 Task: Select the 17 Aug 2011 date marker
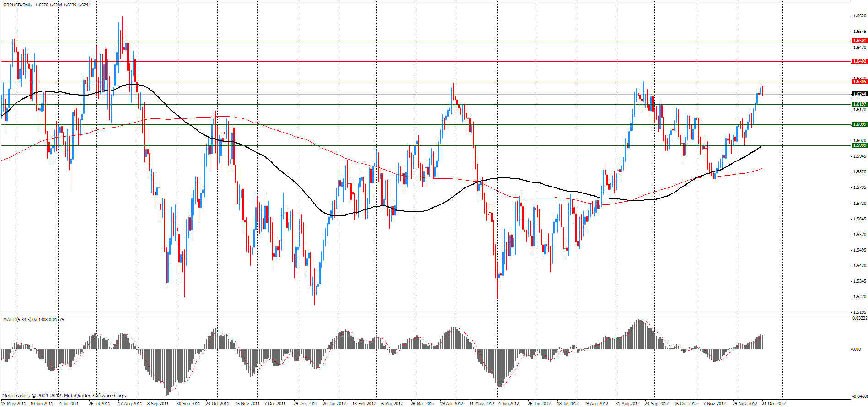130,403
